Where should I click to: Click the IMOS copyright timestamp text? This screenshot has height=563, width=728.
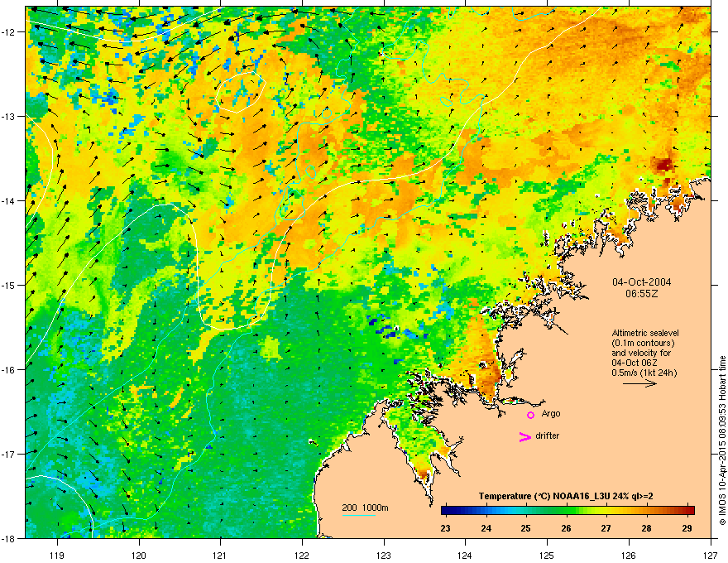point(722,440)
